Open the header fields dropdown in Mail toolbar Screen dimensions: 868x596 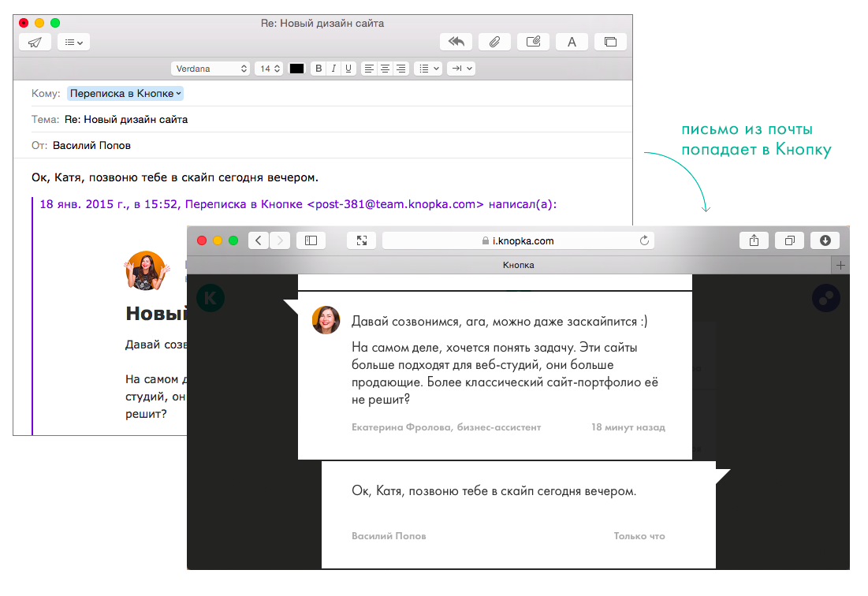pyautogui.click(x=74, y=43)
